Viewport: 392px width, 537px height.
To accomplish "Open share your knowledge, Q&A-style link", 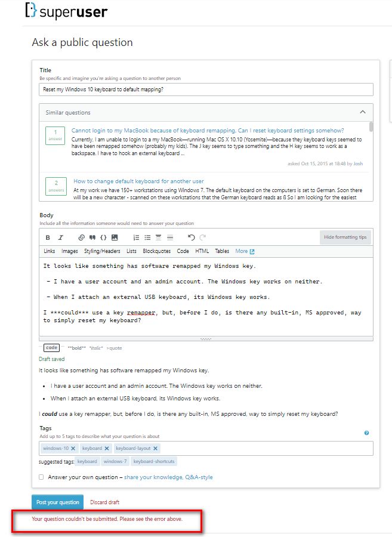I will pos(168,477).
